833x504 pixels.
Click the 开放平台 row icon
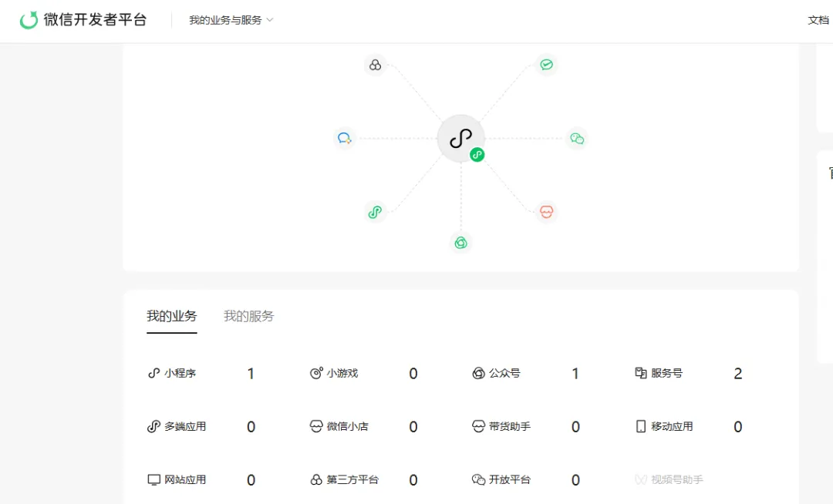click(x=478, y=479)
